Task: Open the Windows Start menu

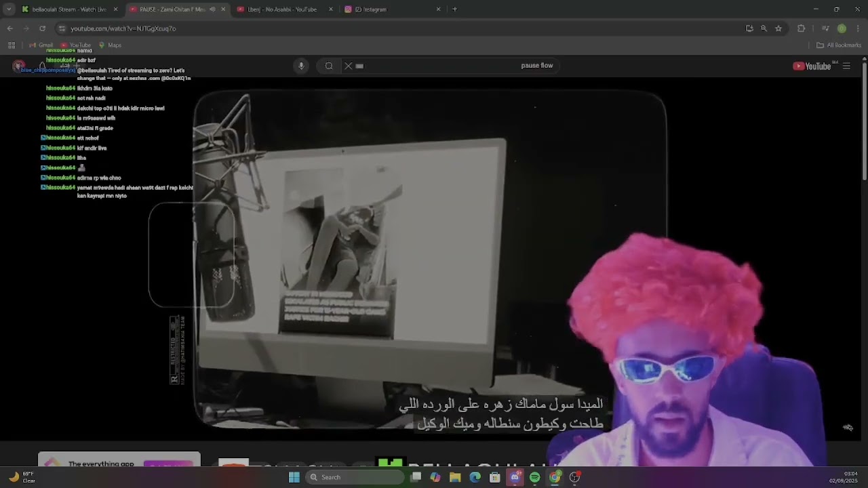Action: pos(294,477)
